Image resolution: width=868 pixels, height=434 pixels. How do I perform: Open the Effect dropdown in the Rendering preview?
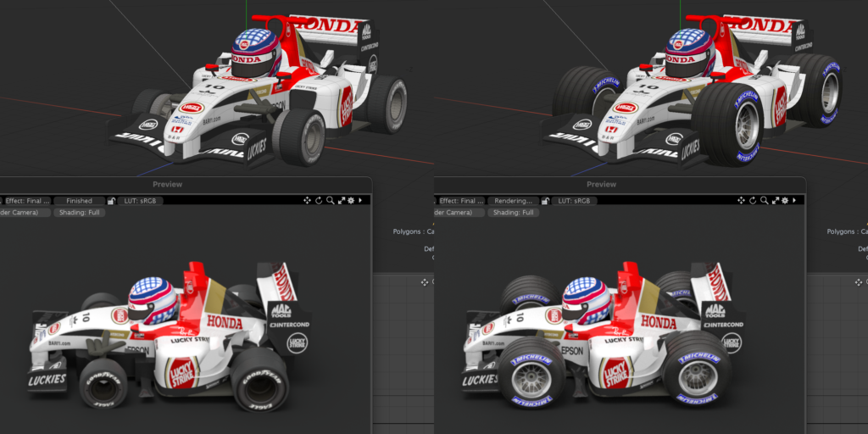460,201
